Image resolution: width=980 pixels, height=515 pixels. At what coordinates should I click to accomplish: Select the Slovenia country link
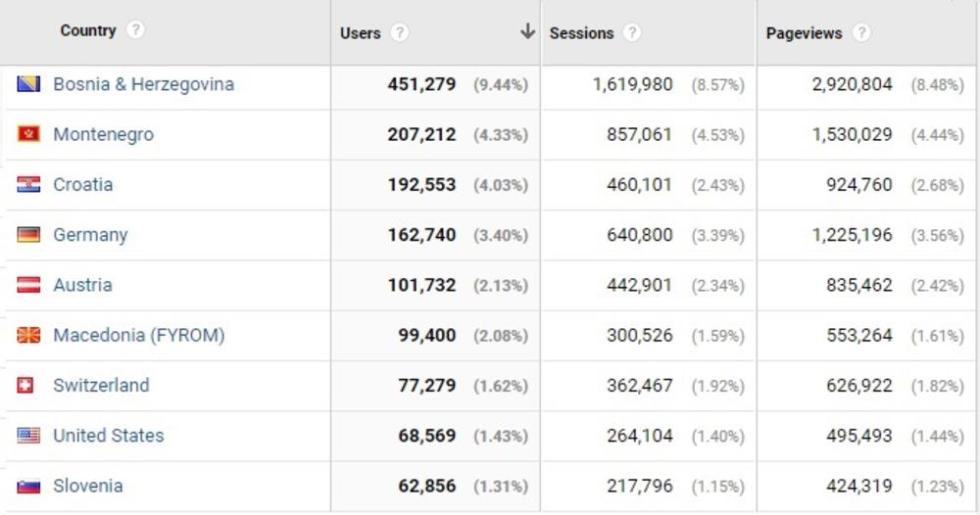(x=88, y=487)
